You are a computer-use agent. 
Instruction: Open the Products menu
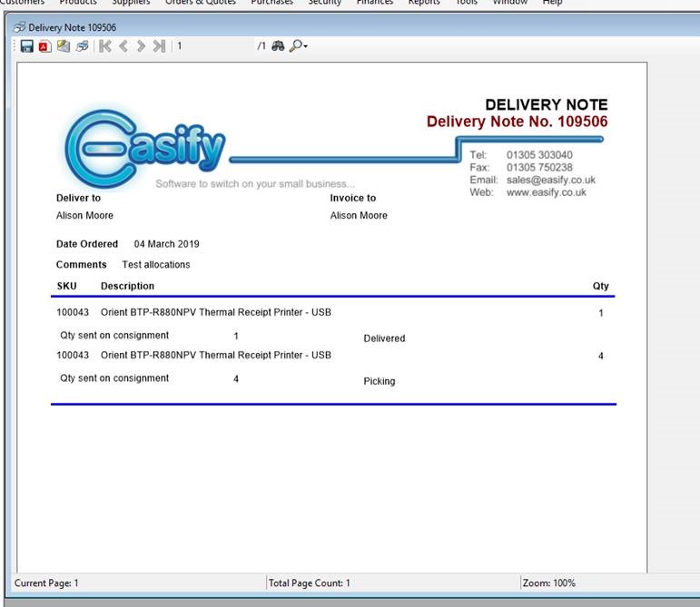[78, 3]
